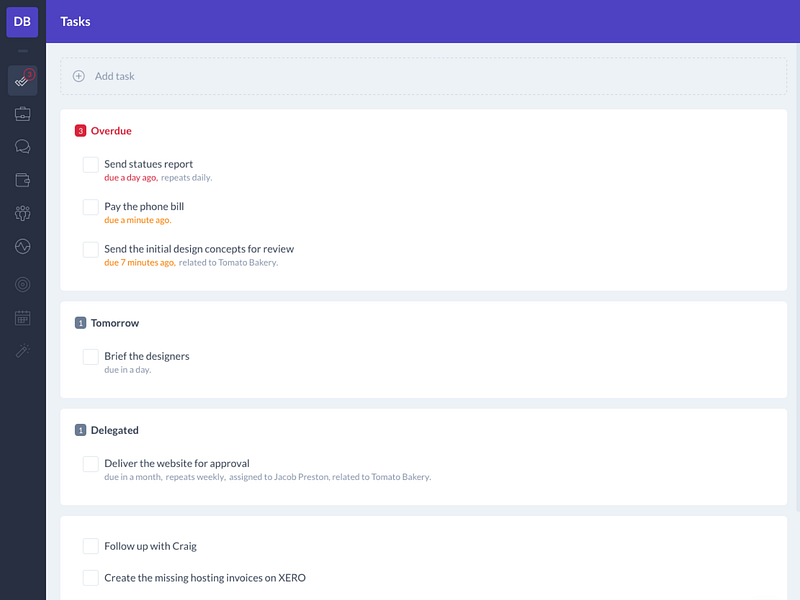Open the people team icon
Screen dimensions: 800x600
[22, 213]
